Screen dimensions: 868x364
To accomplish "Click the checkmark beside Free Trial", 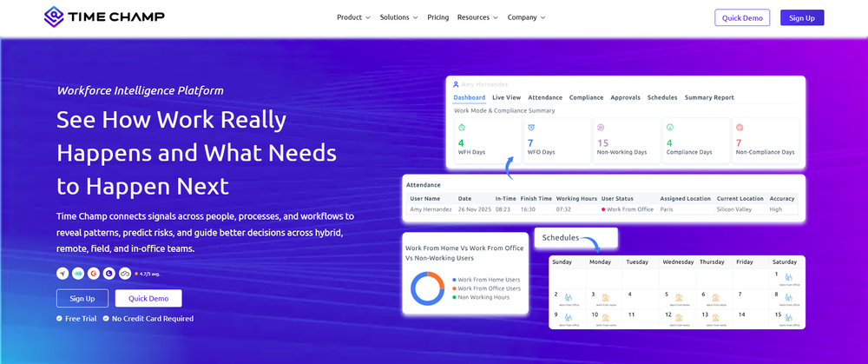I will pos(59,319).
